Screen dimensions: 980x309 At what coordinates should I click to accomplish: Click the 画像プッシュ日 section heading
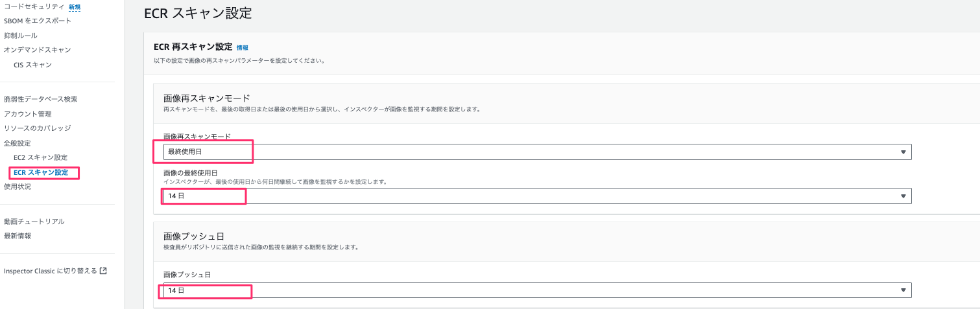[x=194, y=236]
